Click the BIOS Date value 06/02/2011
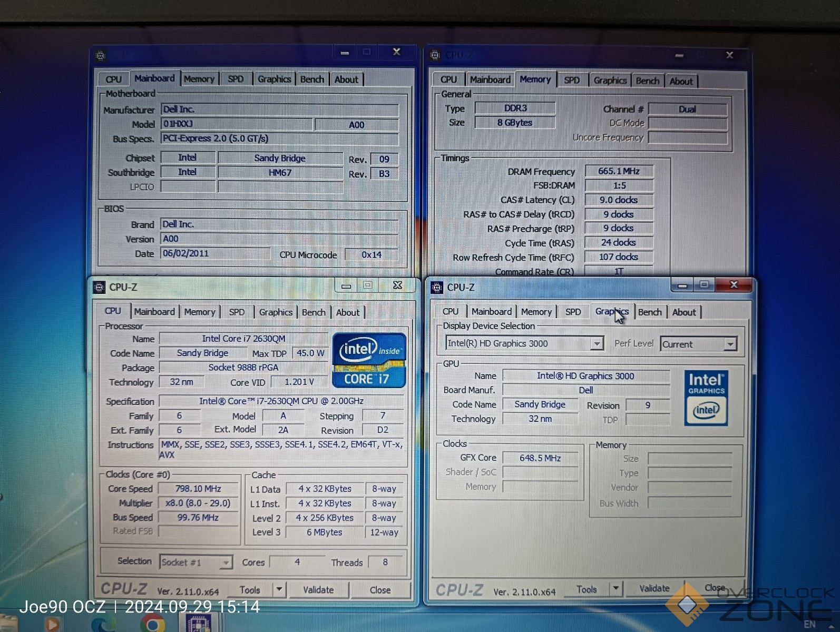Screen dimensions: 840x632 pyautogui.click(x=216, y=253)
